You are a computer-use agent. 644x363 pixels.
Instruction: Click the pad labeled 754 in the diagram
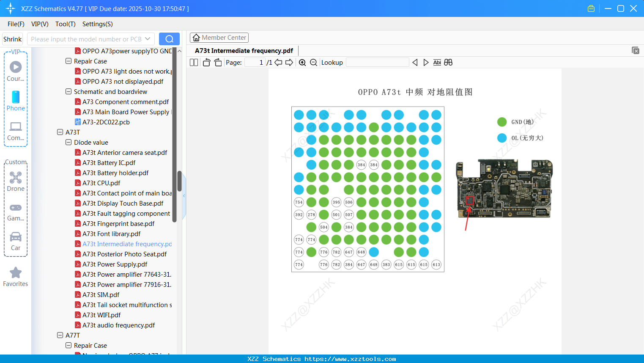tap(299, 202)
